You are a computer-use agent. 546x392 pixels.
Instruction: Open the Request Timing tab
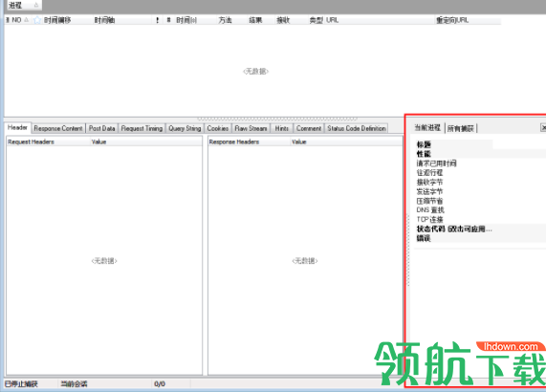(x=142, y=128)
